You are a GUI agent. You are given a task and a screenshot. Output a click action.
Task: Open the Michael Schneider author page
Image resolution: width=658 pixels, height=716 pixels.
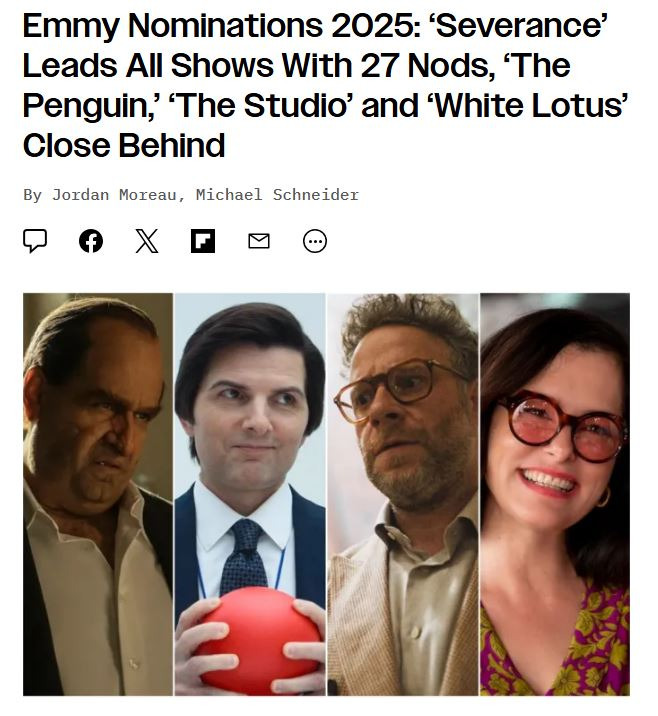[277, 195]
